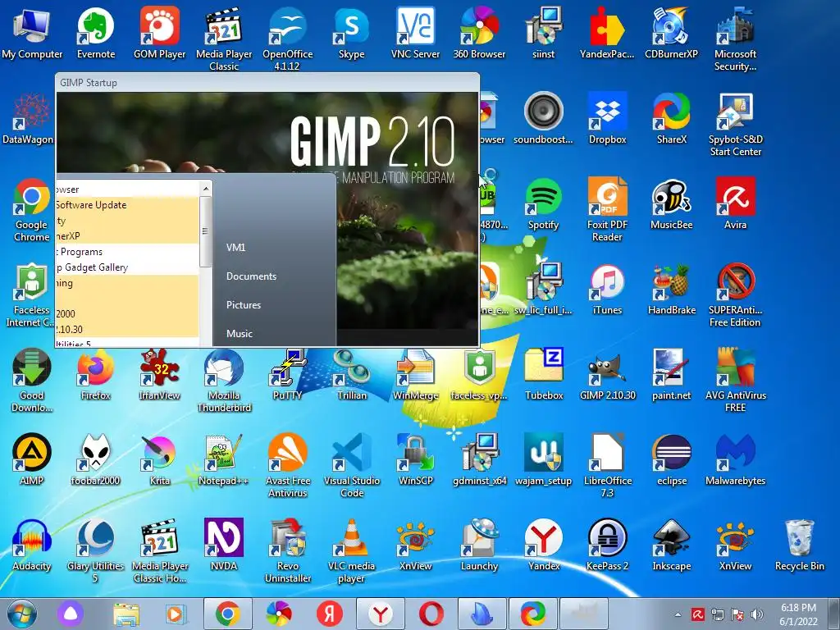Open Music in the Start menu
The height and width of the screenshot is (630, 840).
(x=240, y=334)
